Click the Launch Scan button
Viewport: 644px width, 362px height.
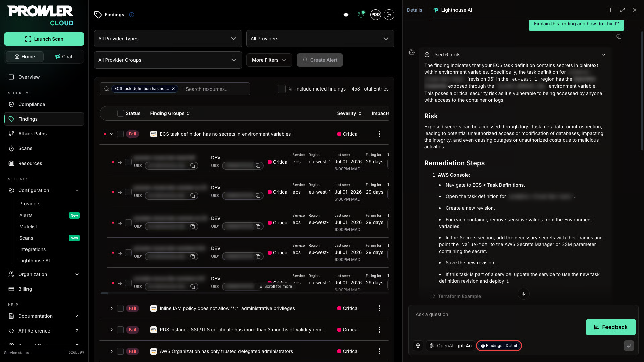(x=44, y=39)
